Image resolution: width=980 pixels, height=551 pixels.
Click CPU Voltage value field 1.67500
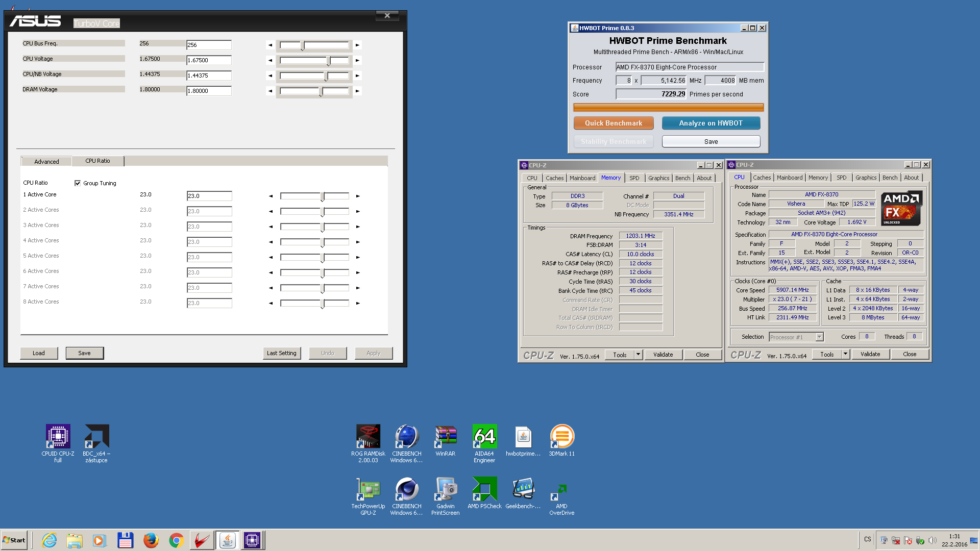coord(209,60)
